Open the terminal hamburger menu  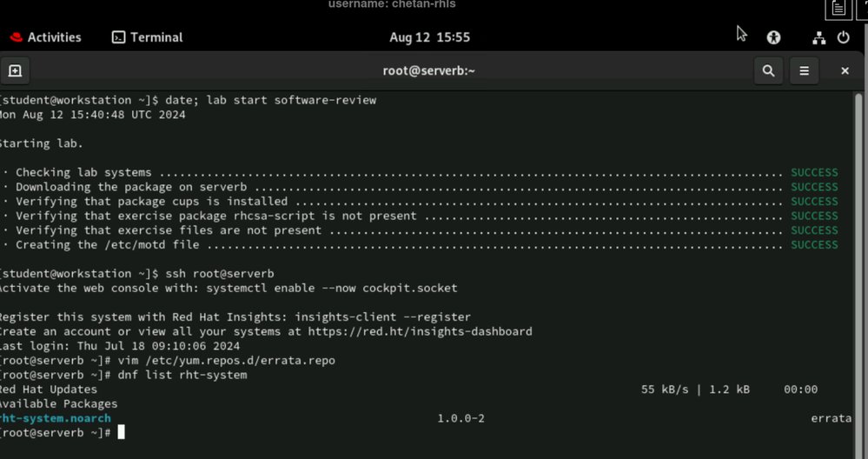point(804,70)
